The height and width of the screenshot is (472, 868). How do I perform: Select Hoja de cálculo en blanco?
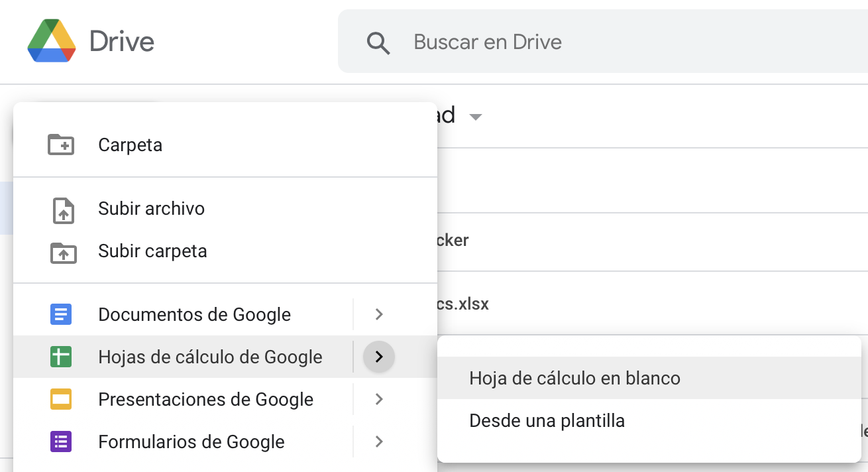click(x=649, y=378)
